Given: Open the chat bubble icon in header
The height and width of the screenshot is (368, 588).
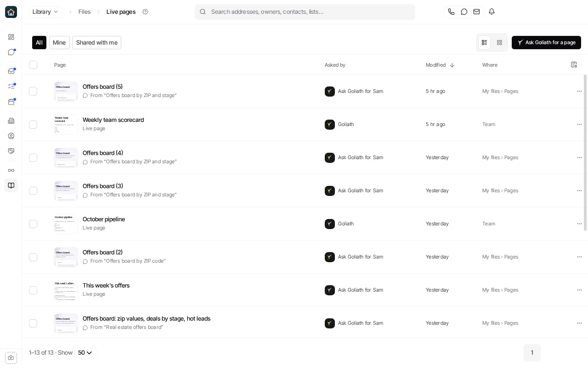Looking at the screenshot, I should click(x=464, y=12).
